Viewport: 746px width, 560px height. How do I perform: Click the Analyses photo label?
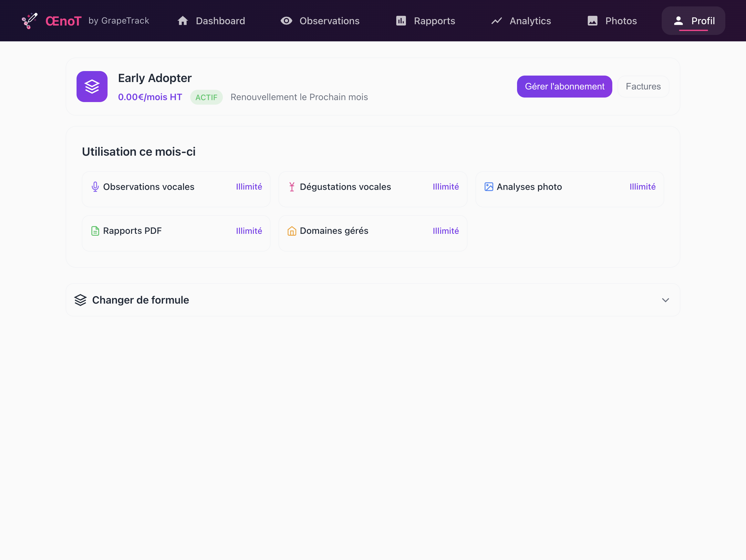point(529,187)
